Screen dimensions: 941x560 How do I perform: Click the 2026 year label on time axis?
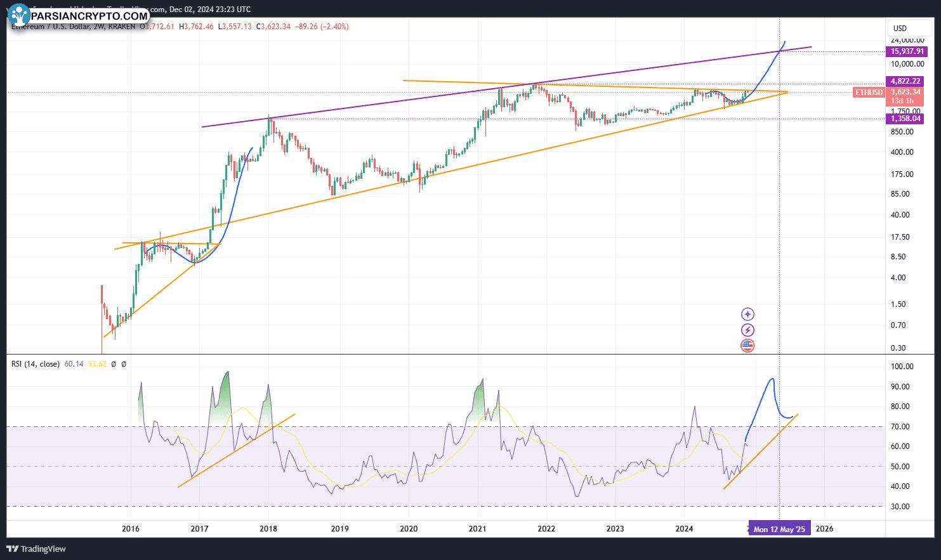click(x=824, y=529)
